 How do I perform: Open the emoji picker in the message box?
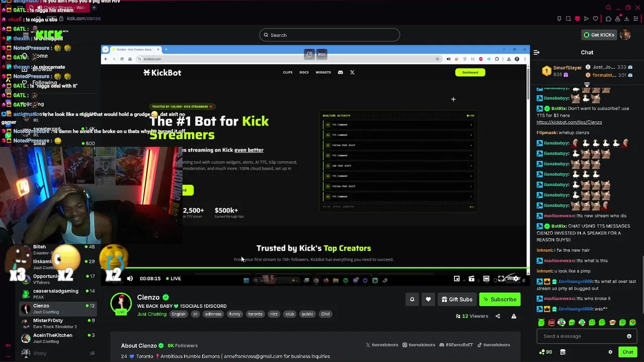[x=629, y=336]
